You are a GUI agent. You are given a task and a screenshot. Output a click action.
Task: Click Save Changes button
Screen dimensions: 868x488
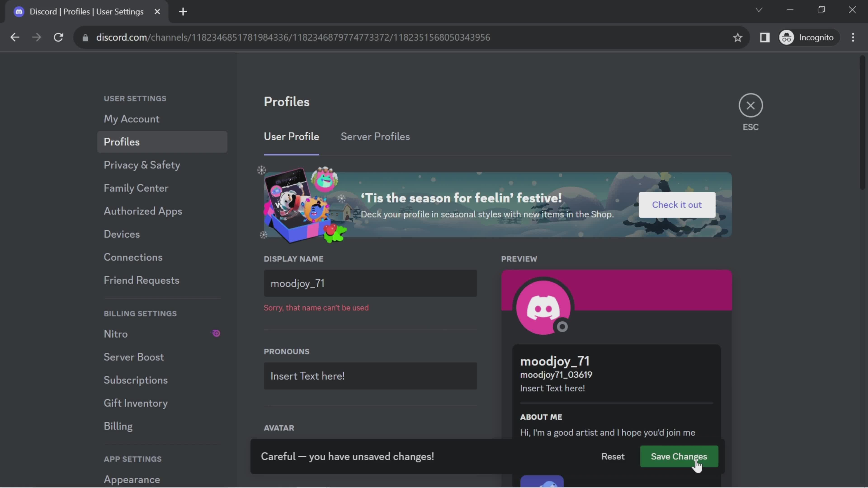coord(679,456)
